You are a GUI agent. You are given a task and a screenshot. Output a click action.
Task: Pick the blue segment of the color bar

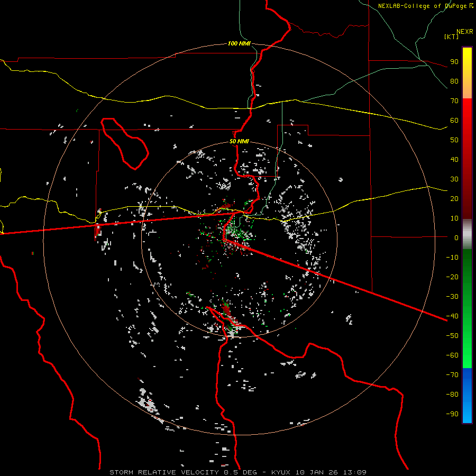(x=467, y=396)
